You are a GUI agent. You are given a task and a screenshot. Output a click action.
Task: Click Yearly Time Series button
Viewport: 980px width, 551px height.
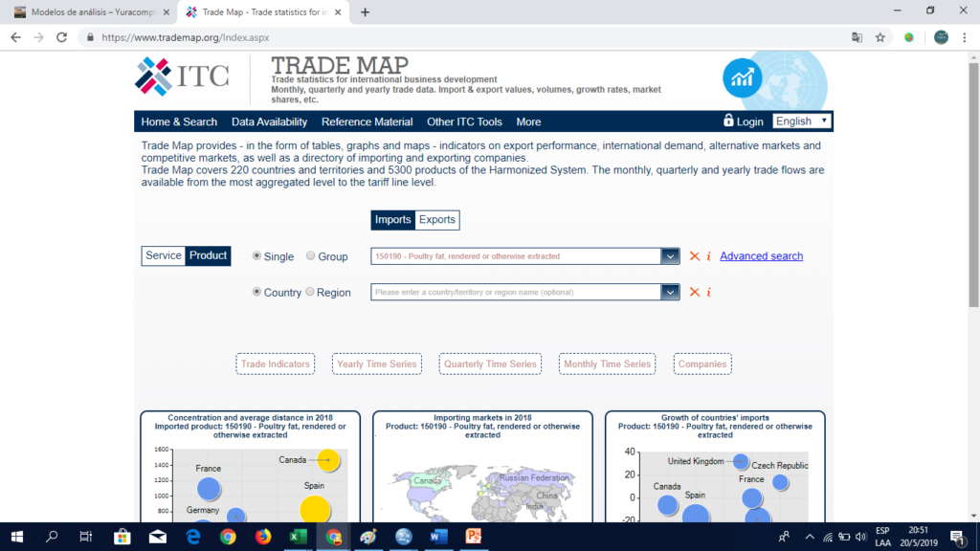[x=377, y=364]
